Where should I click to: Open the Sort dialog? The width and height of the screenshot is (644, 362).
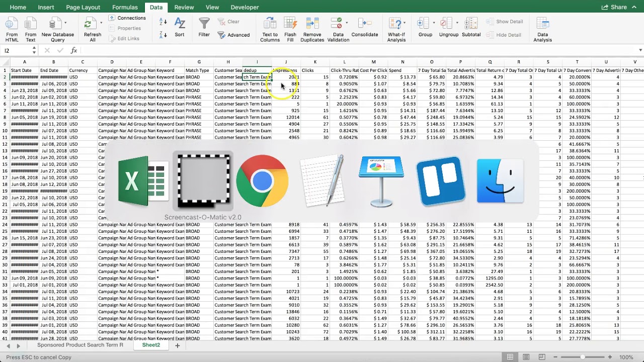180,28
